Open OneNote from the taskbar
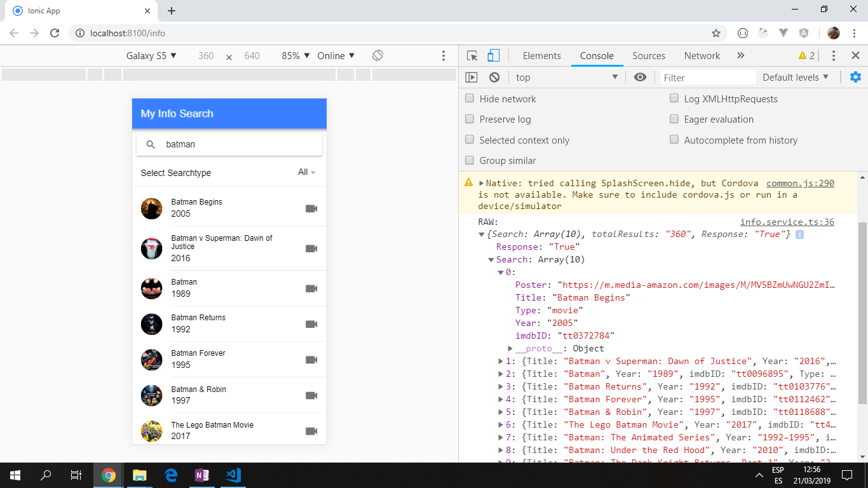Screen dimensions: 868x488 click(202, 475)
